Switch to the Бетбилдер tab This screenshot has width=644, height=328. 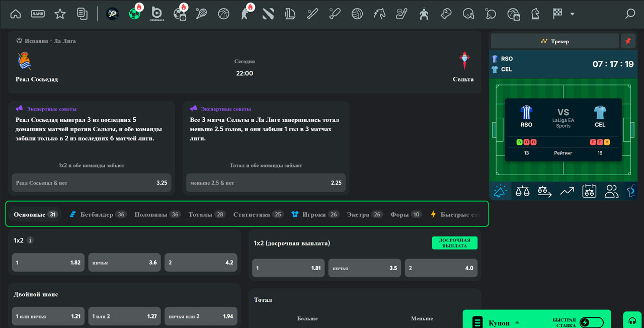click(x=98, y=214)
